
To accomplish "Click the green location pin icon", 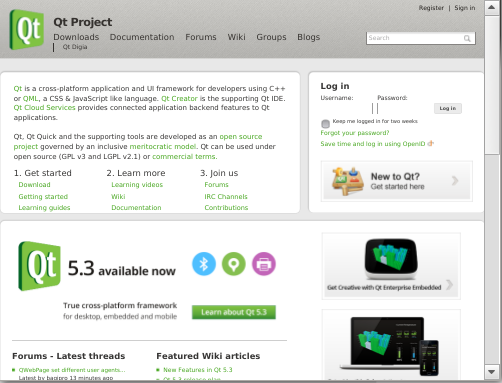I will tap(234, 264).
